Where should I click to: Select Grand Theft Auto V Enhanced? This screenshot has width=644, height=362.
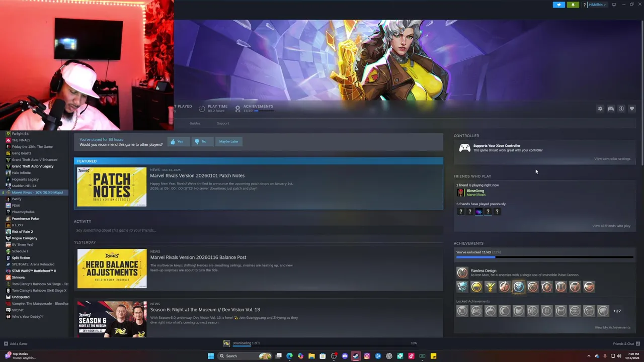34,160
